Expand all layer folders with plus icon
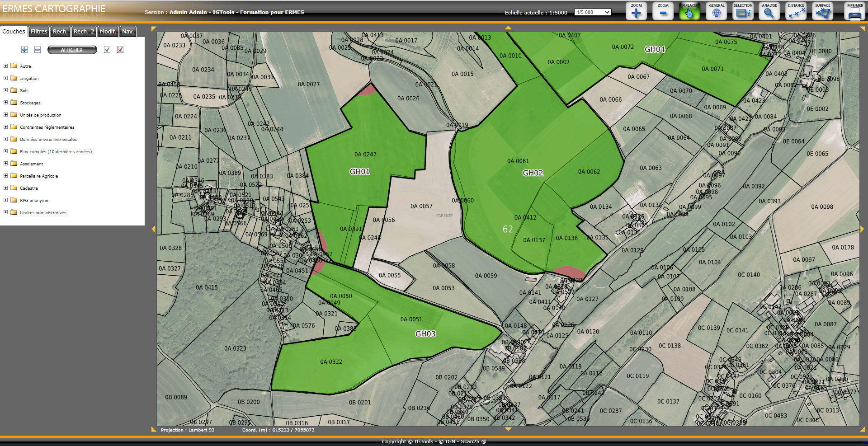The width and height of the screenshot is (868, 446). (x=24, y=50)
